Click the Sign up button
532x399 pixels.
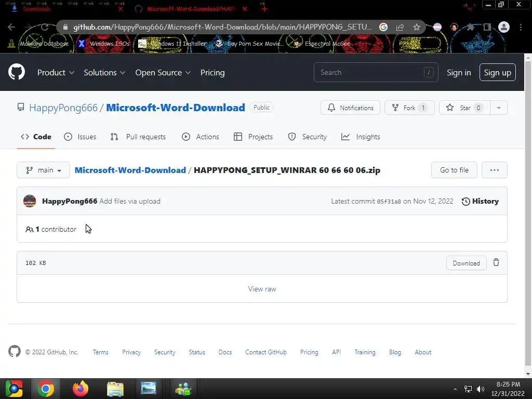click(497, 72)
